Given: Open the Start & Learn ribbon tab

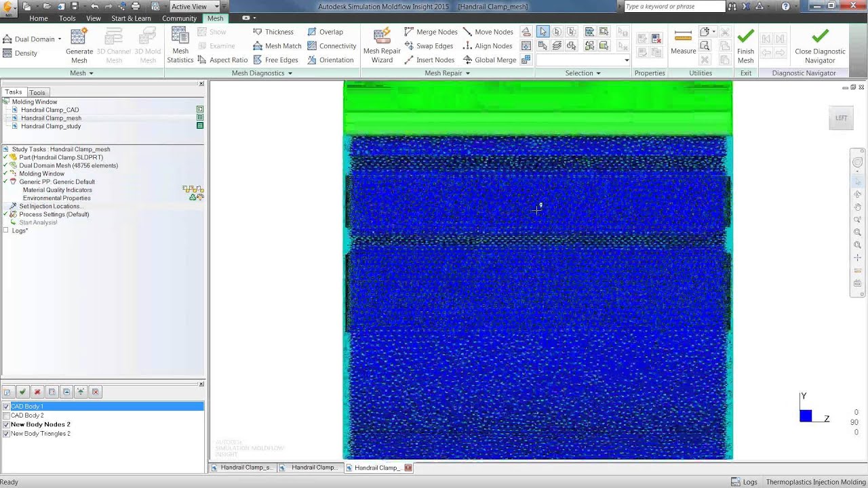Looking at the screenshot, I should point(131,18).
